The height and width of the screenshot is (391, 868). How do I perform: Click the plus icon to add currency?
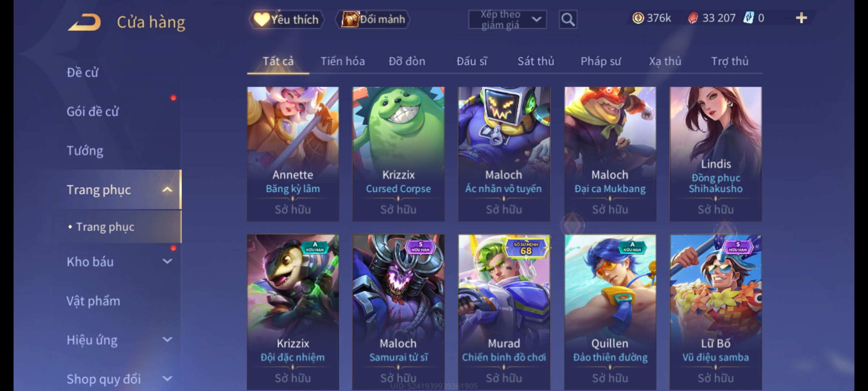point(801,18)
